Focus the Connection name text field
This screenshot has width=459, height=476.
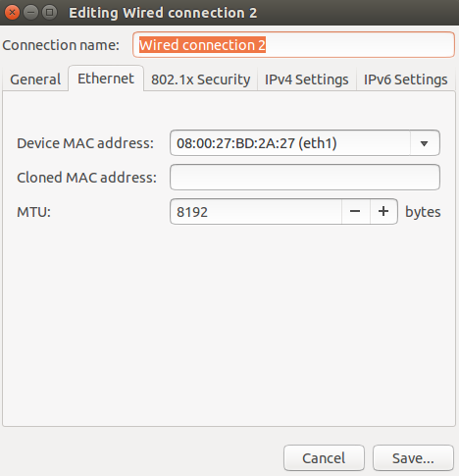[x=293, y=45]
